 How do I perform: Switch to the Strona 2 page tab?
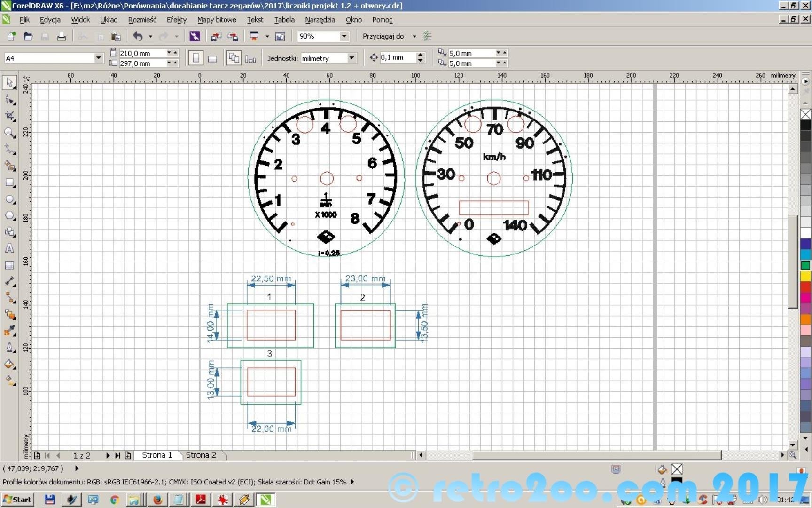click(x=201, y=455)
